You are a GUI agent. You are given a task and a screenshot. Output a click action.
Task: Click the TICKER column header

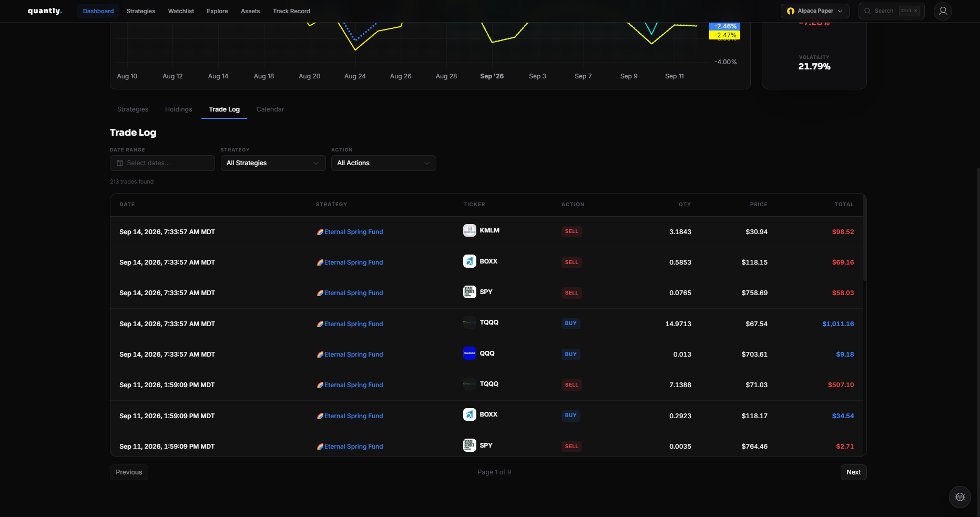point(474,205)
